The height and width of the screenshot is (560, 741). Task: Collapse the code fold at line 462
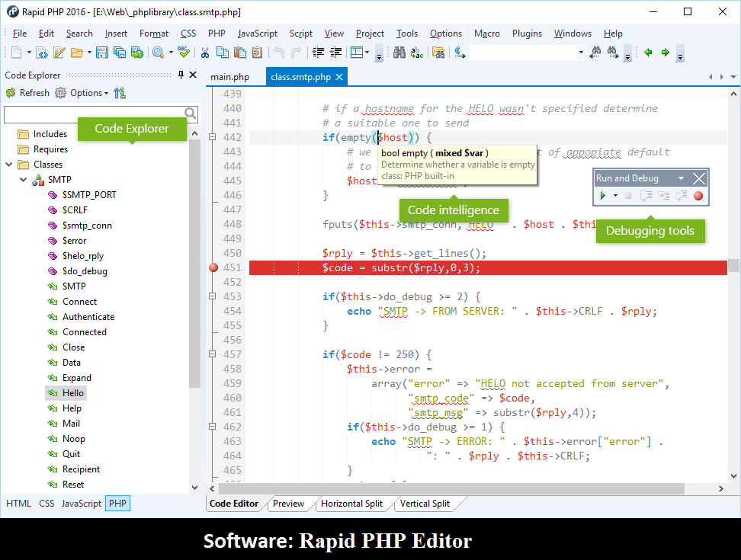[x=212, y=427]
